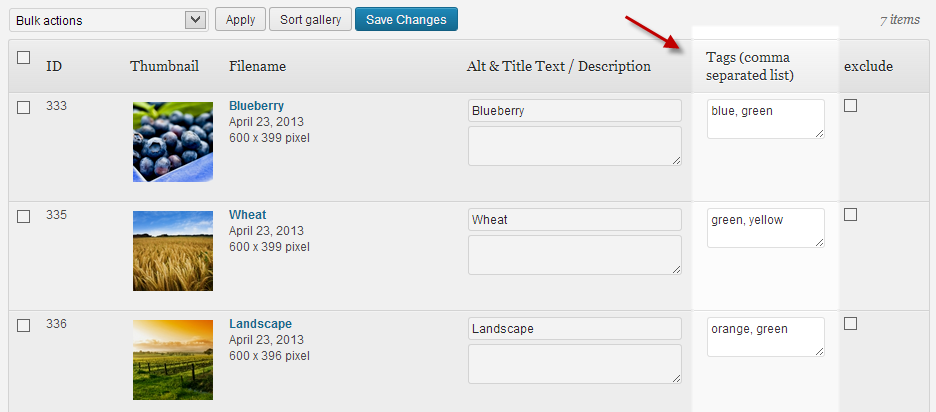Image resolution: width=936 pixels, height=412 pixels.
Task: Open the Landscape filename link
Action: (260, 324)
